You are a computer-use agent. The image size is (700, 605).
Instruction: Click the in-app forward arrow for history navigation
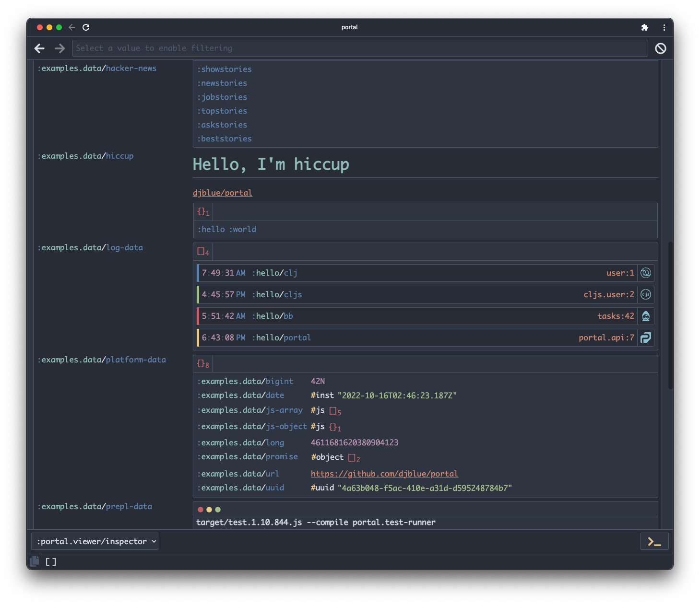pos(59,48)
